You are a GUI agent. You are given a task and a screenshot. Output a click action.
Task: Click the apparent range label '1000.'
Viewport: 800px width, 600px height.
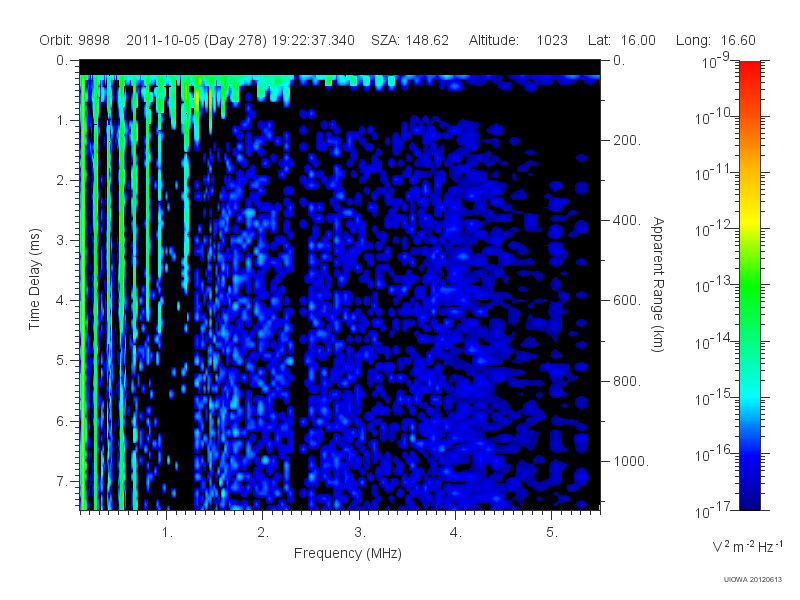[x=631, y=461]
